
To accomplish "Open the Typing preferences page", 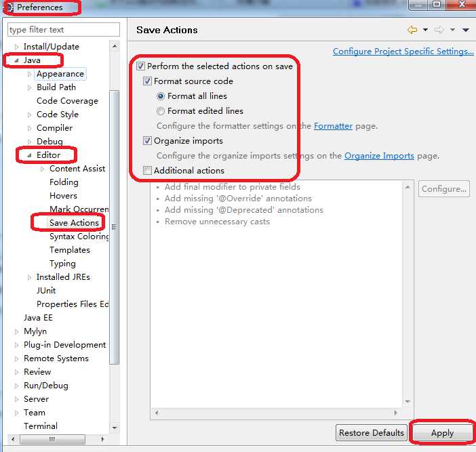I will (62, 264).
